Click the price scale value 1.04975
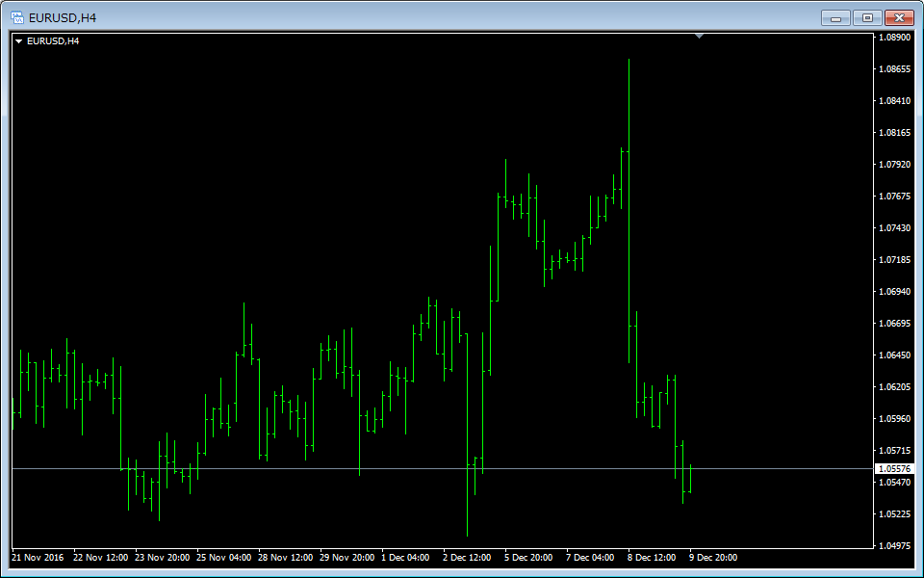 click(x=894, y=545)
